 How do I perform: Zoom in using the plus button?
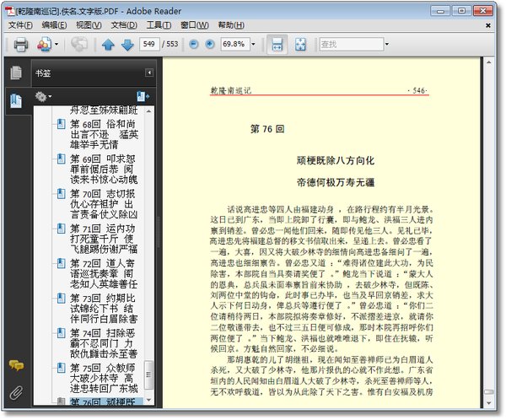point(210,44)
